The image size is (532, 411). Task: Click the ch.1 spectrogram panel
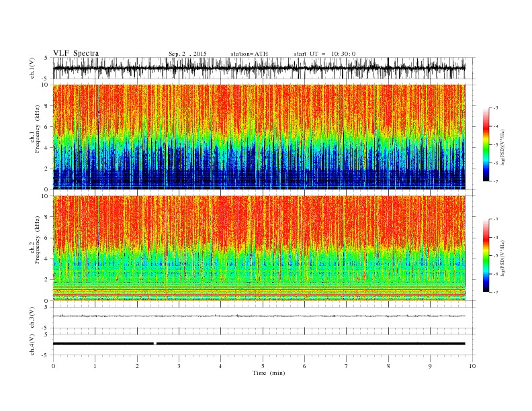click(259, 137)
